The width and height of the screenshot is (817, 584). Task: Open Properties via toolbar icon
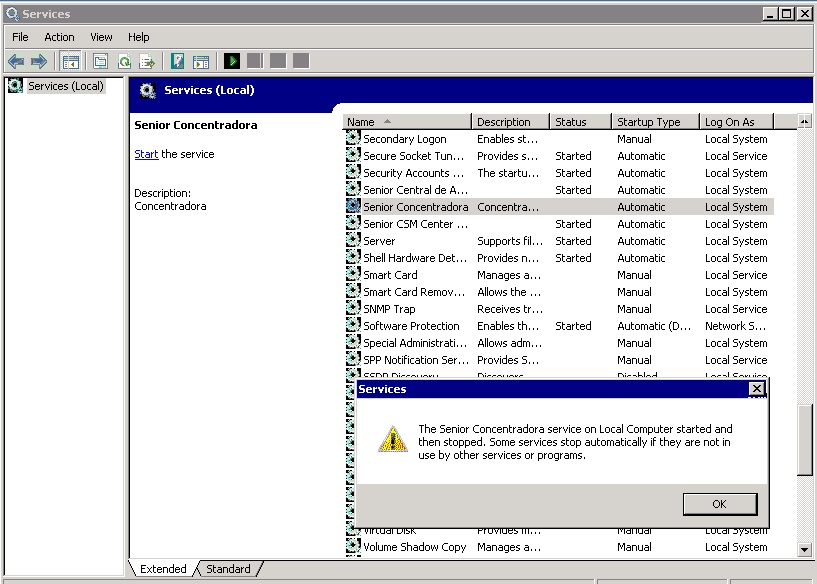click(x=100, y=61)
